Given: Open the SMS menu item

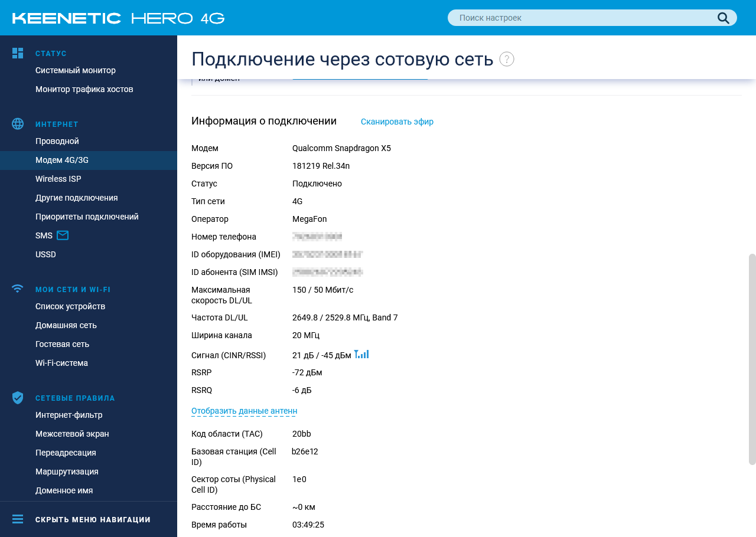Looking at the screenshot, I should pyautogui.click(x=44, y=235).
